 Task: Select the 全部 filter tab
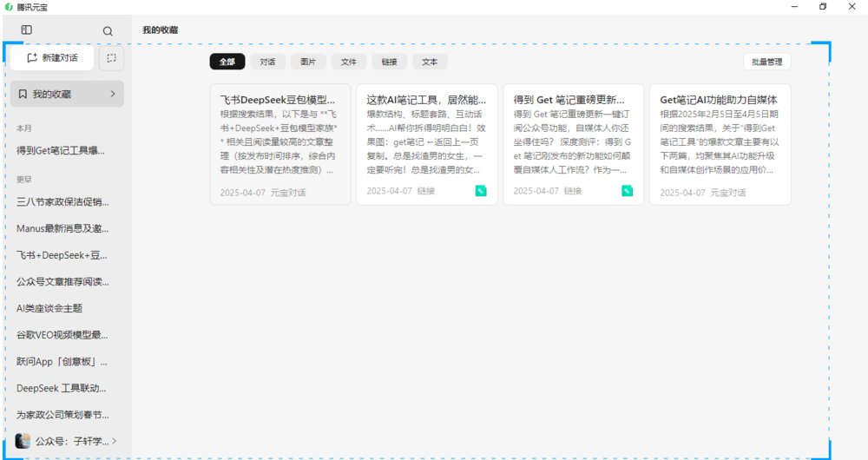coord(227,62)
